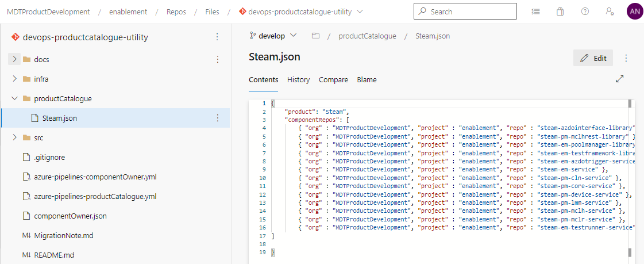Collapse the productCatalogue folder
This screenshot has width=644, height=264.
pos(15,98)
